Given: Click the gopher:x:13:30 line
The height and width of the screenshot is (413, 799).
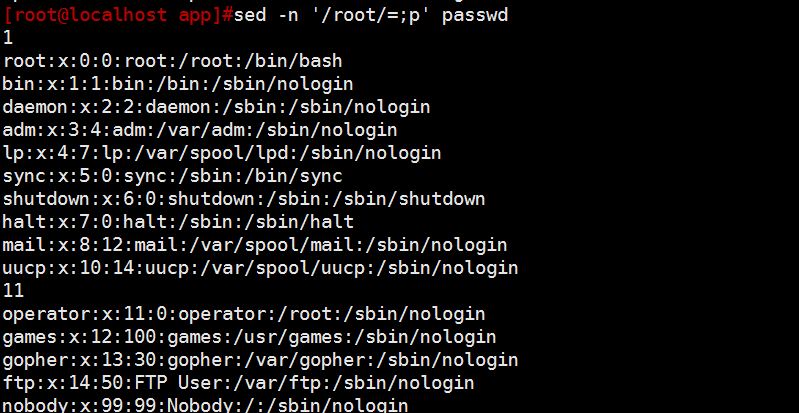Looking at the screenshot, I should [x=260, y=360].
